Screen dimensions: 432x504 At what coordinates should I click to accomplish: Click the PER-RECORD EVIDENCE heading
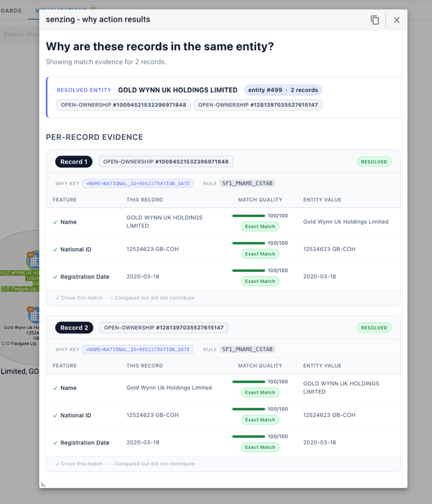(x=94, y=137)
